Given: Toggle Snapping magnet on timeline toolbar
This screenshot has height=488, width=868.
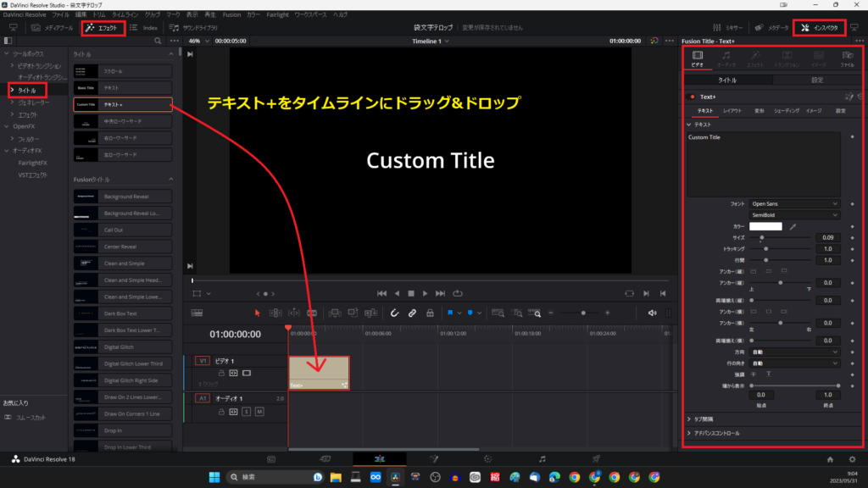Looking at the screenshot, I should tap(394, 313).
